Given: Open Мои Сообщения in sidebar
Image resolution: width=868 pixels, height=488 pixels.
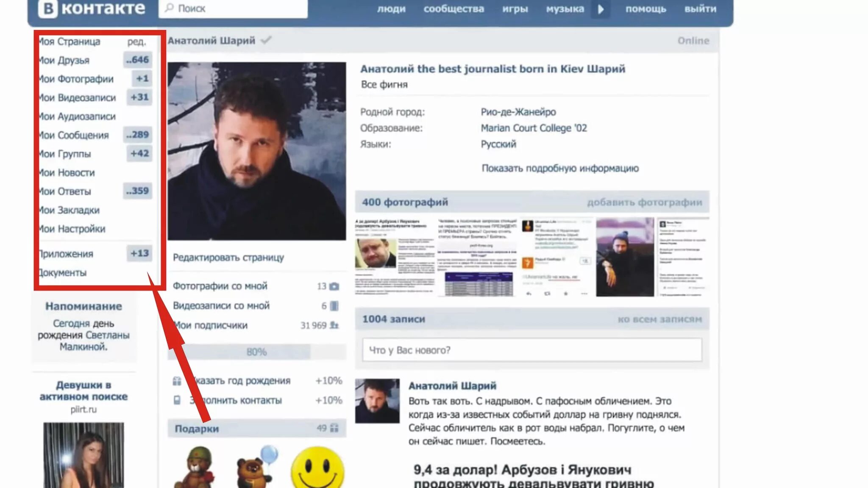Looking at the screenshot, I should pos(74,135).
